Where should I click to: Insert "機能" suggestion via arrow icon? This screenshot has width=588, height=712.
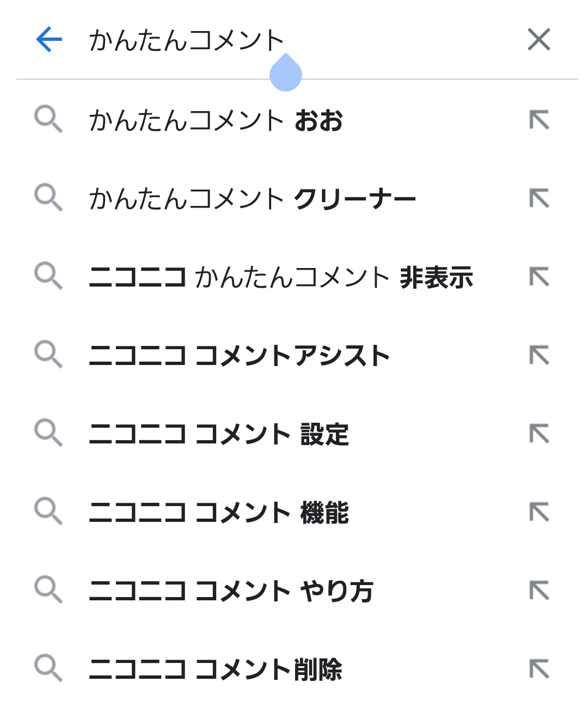540,513
